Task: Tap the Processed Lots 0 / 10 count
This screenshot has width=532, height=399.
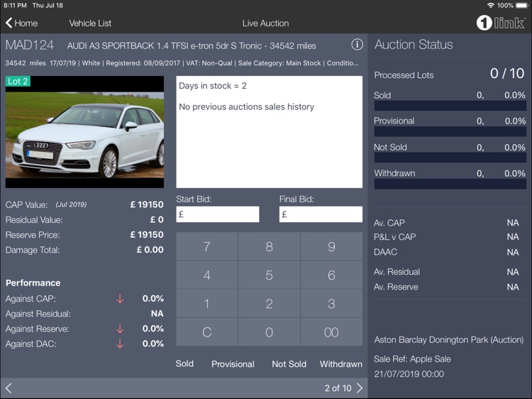Action: 507,73
